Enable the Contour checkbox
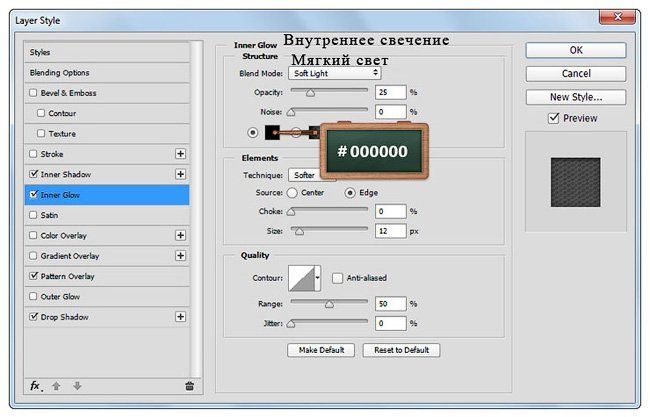Viewport: 650px width, 417px height. pos(41,113)
